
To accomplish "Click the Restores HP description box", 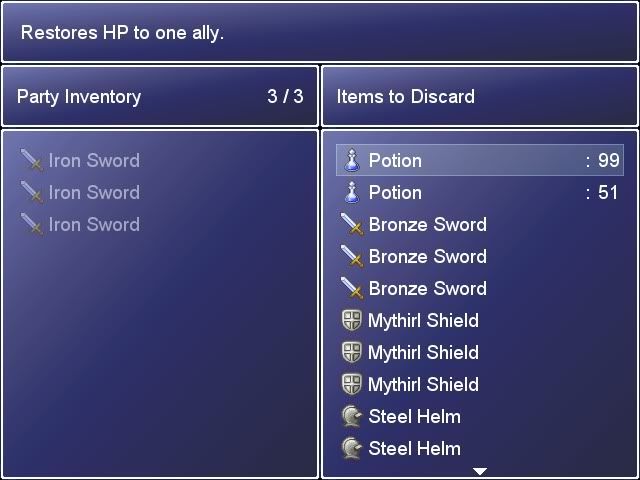I will pos(320,32).
